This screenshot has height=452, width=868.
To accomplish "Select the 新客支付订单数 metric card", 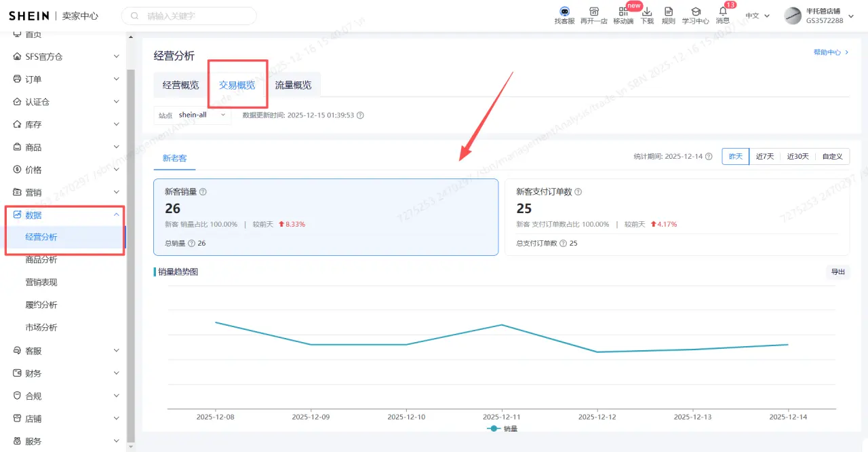I will pyautogui.click(x=677, y=217).
